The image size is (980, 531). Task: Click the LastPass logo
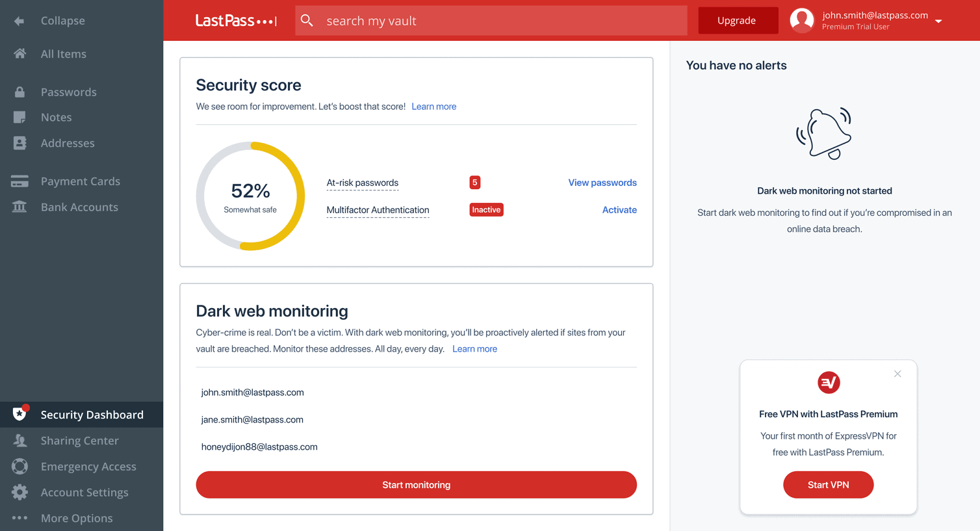pos(235,20)
